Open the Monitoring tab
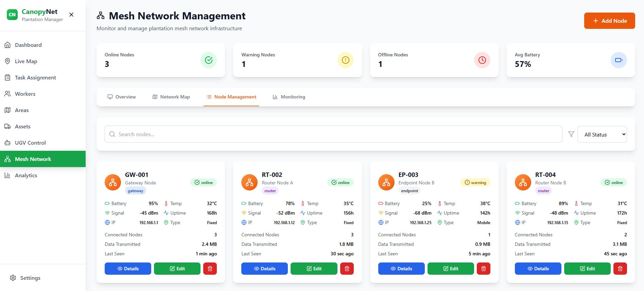The width and height of the screenshot is (644, 291). (x=289, y=97)
